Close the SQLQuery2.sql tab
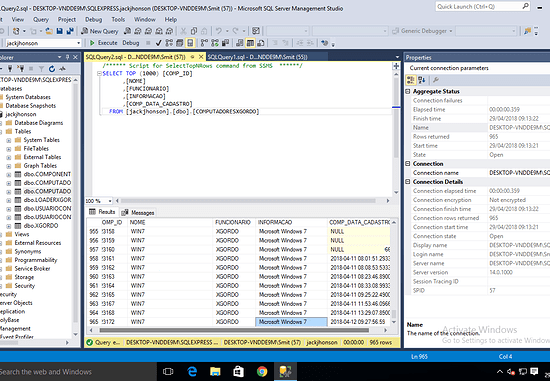This screenshot has width=550, height=381. [201, 57]
